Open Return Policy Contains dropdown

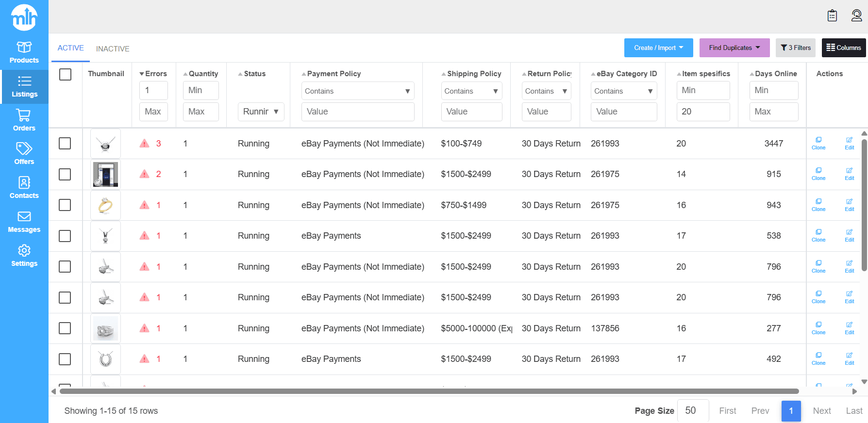point(546,91)
